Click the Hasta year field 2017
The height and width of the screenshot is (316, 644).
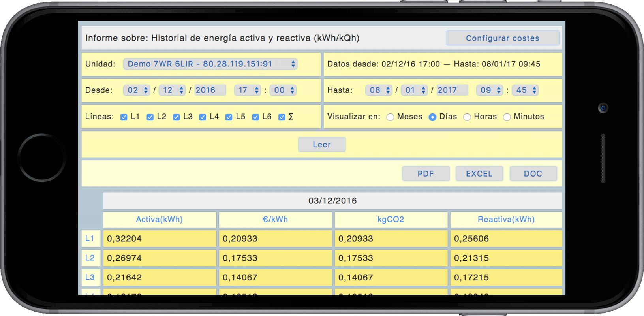[x=452, y=90]
